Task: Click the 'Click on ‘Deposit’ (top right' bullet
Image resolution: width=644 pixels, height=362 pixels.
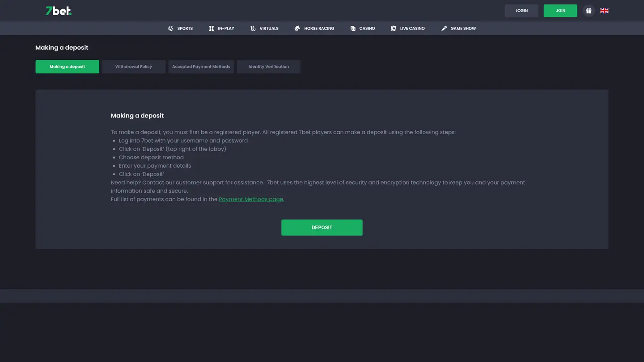Action: (173, 149)
